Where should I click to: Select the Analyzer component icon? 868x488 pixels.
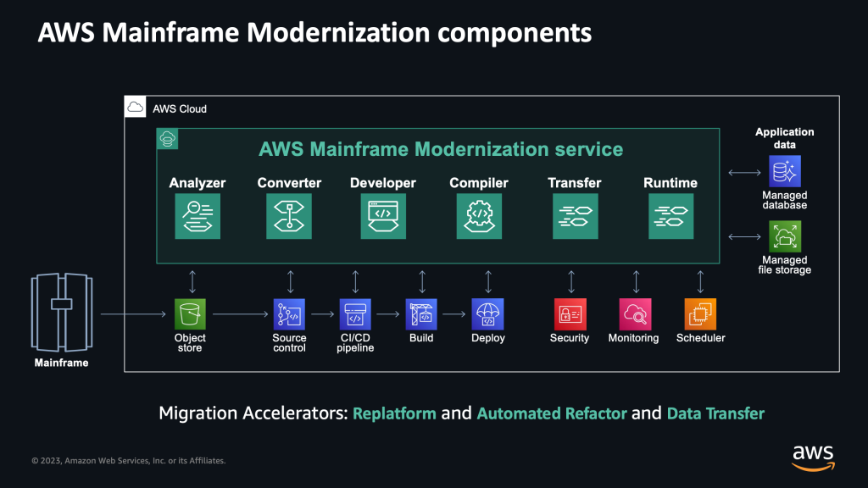pyautogui.click(x=198, y=216)
